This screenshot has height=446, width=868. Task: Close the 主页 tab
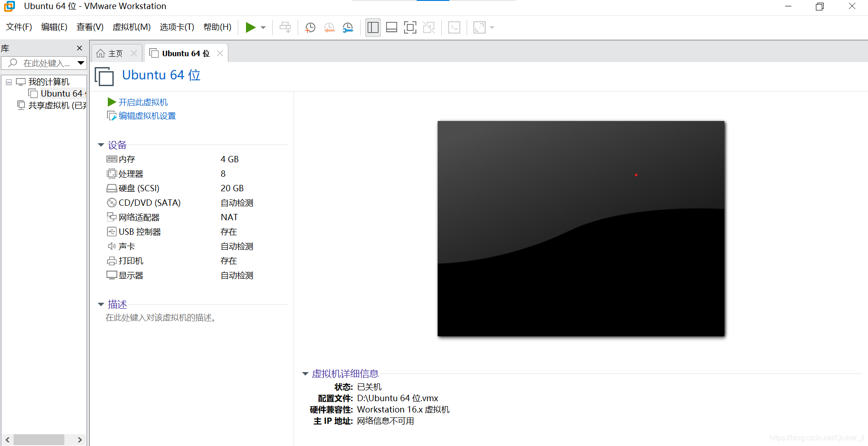click(x=134, y=53)
